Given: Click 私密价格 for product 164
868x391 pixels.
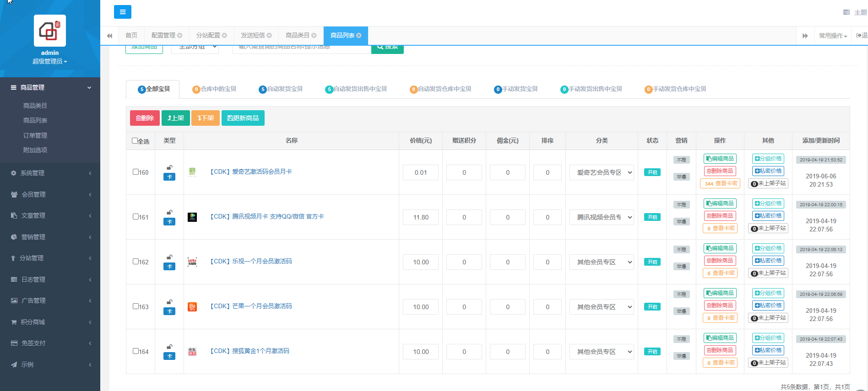Looking at the screenshot, I should 768,350.
